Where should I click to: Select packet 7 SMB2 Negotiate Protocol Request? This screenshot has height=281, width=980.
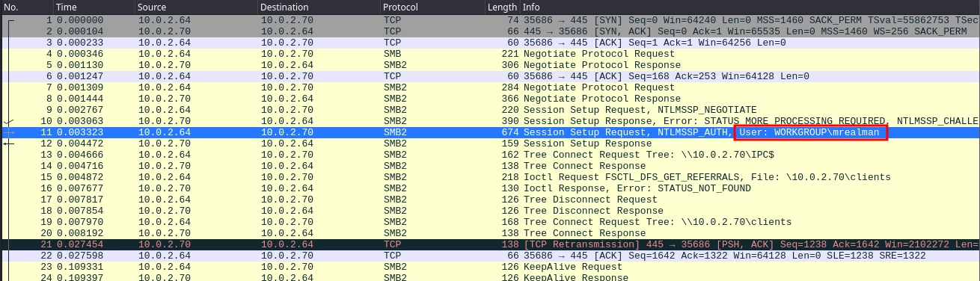click(490, 87)
